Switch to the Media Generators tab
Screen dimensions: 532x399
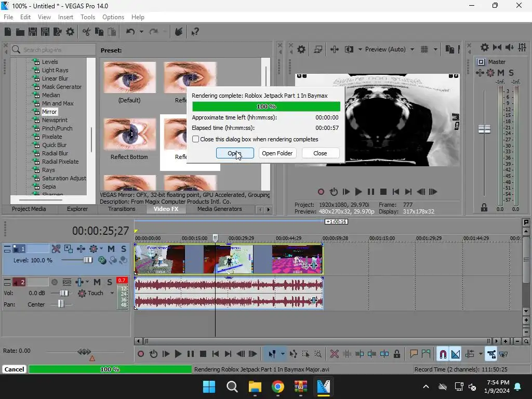point(220,209)
